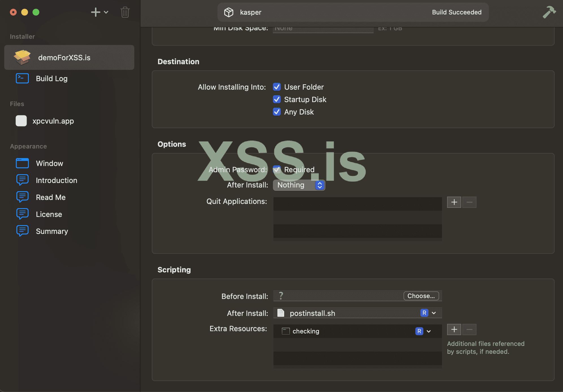
Task: Click the trash delete icon
Action: (125, 12)
